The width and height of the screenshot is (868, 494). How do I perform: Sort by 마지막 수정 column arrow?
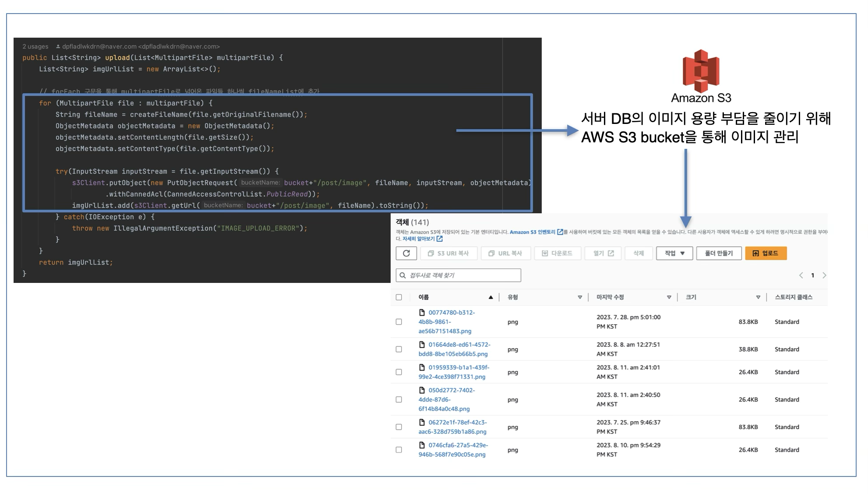click(669, 297)
